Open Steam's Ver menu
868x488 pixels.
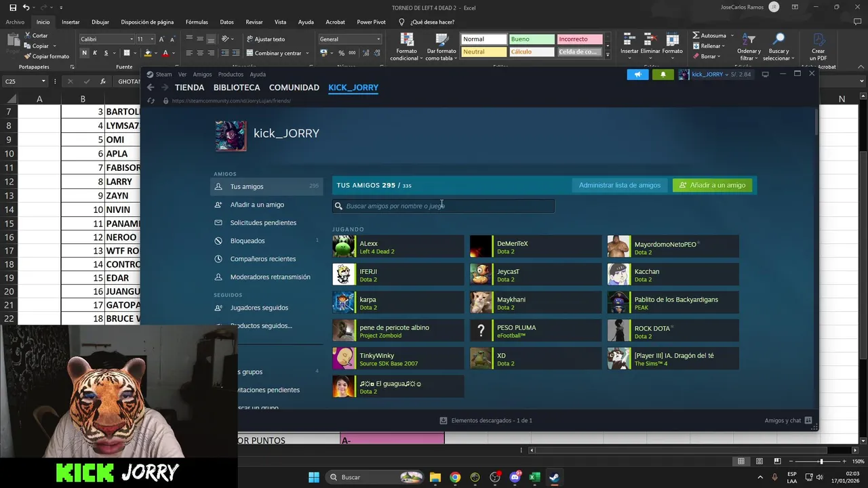click(x=182, y=75)
